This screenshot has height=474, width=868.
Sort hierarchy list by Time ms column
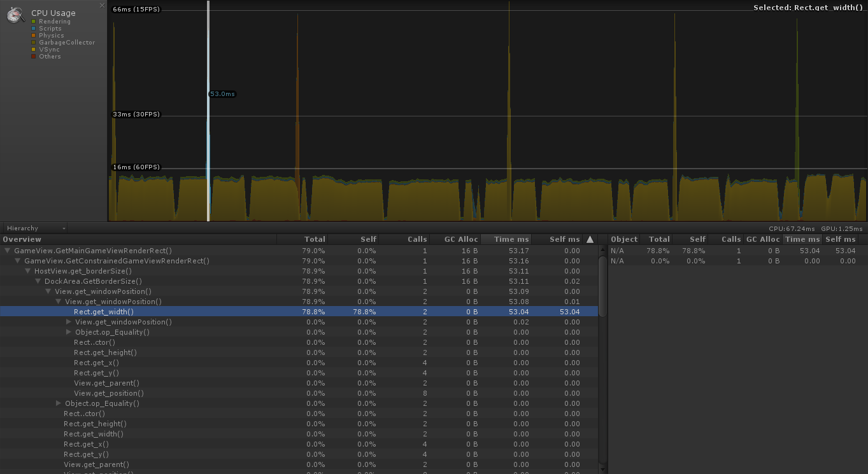click(506, 239)
